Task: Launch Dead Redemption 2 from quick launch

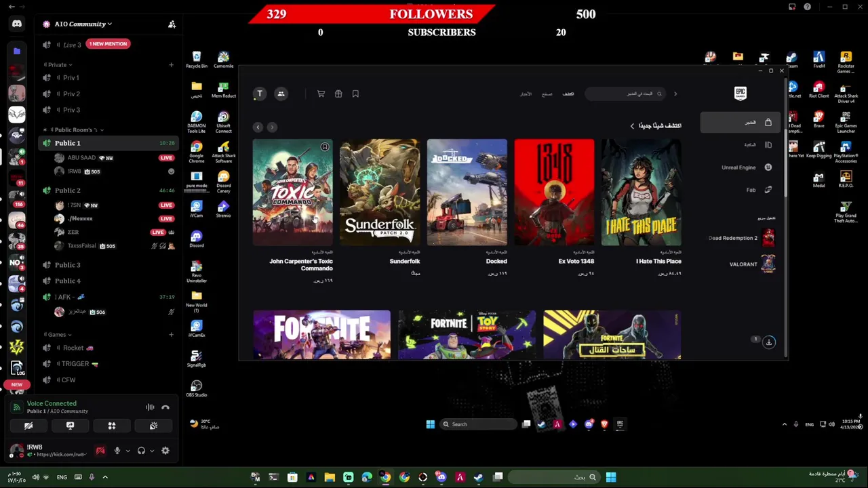Action: coord(741,238)
